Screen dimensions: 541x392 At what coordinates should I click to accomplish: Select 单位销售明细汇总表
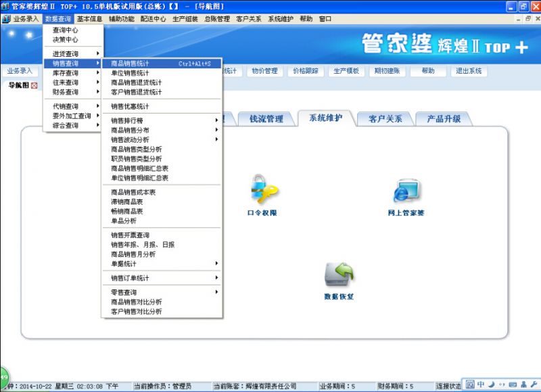click(x=162, y=178)
